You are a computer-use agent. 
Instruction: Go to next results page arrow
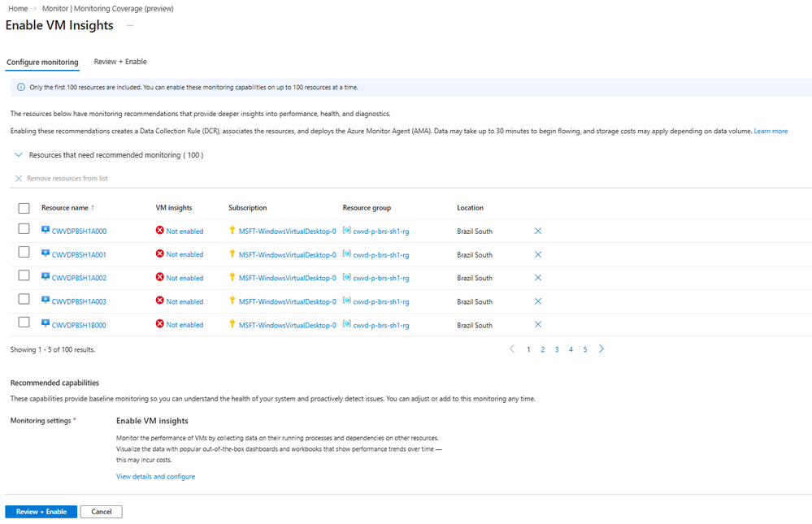(x=601, y=349)
